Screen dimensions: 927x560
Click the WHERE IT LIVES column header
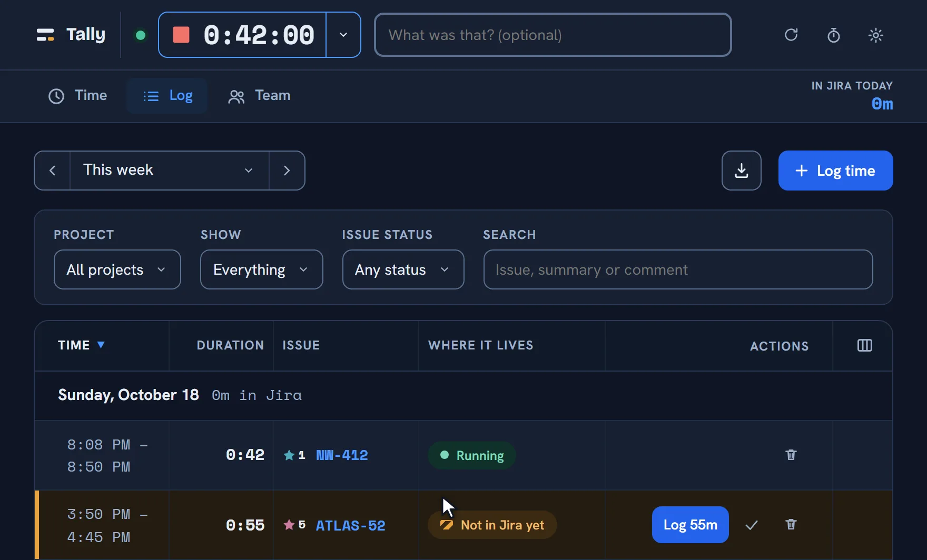[480, 345]
